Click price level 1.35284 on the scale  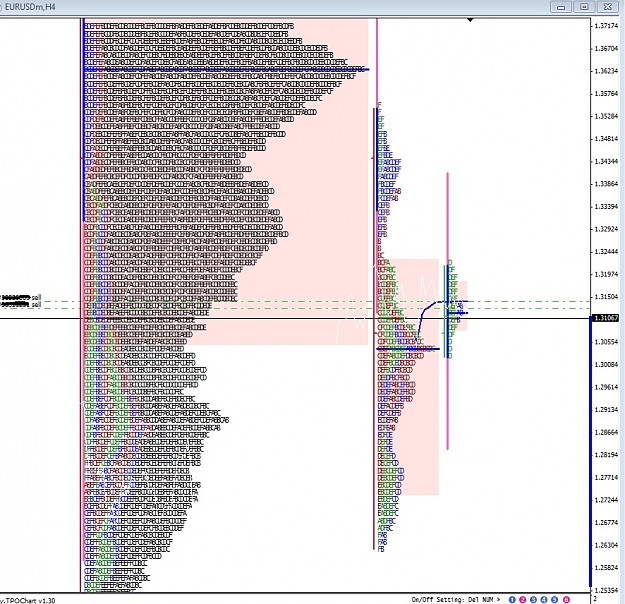(x=606, y=116)
